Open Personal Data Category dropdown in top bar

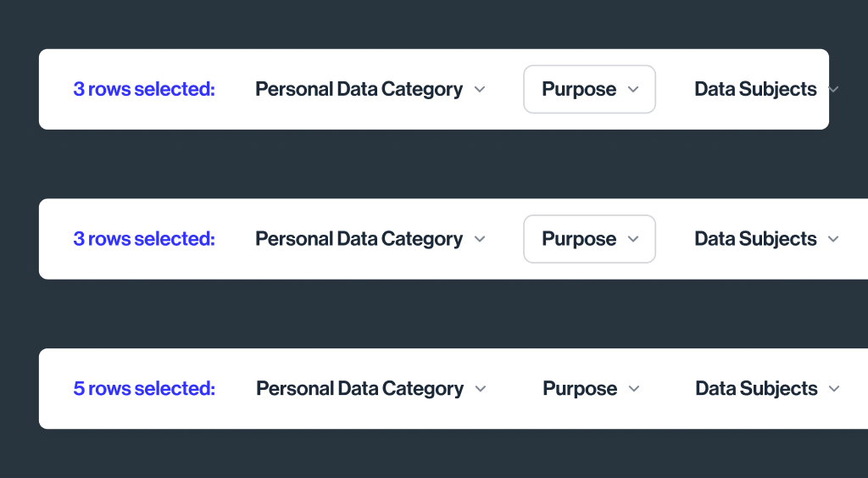point(359,89)
